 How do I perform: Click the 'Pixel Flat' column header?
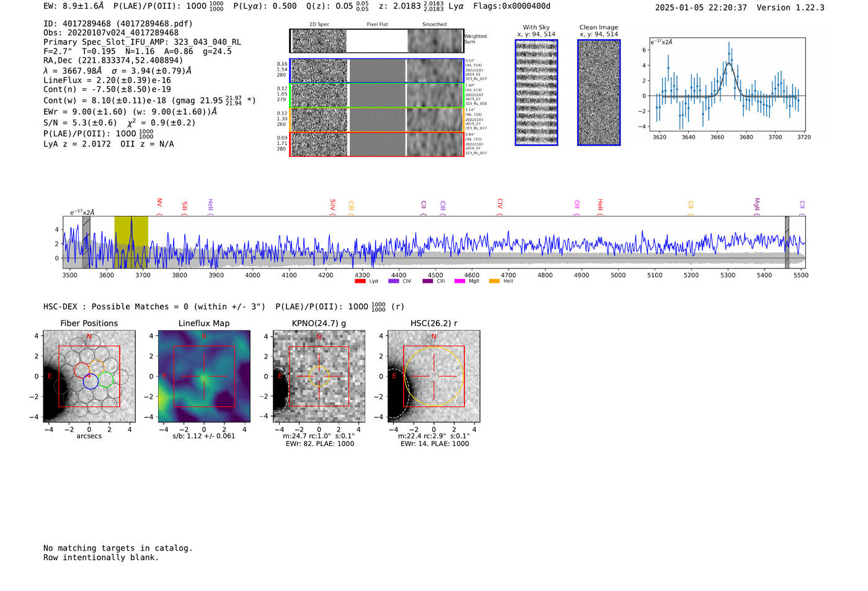378,25
